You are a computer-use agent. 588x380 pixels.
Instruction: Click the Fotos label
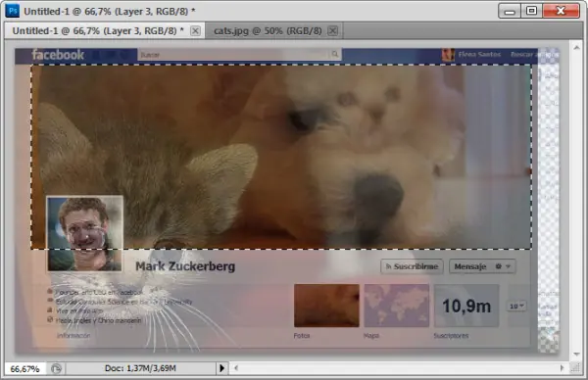point(302,336)
